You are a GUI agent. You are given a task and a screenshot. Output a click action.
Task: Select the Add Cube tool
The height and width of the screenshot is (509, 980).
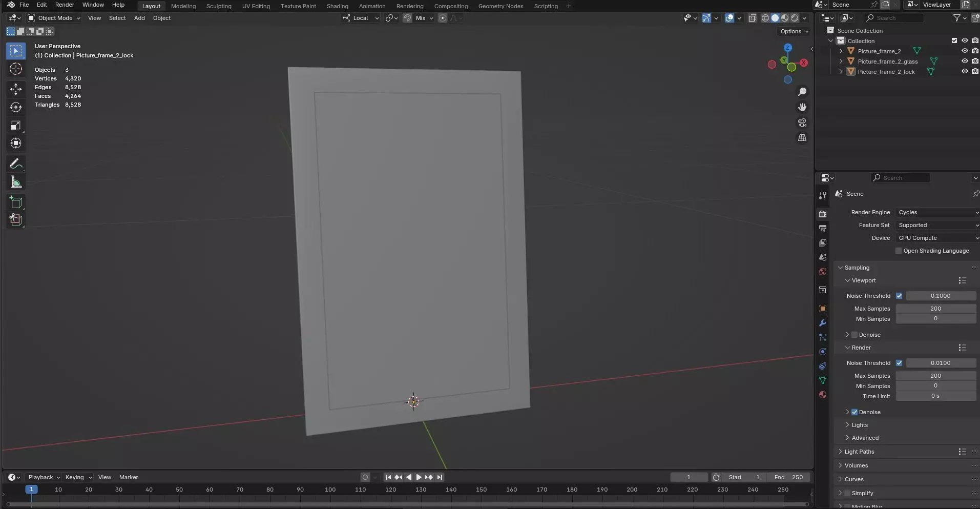(x=16, y=202)
